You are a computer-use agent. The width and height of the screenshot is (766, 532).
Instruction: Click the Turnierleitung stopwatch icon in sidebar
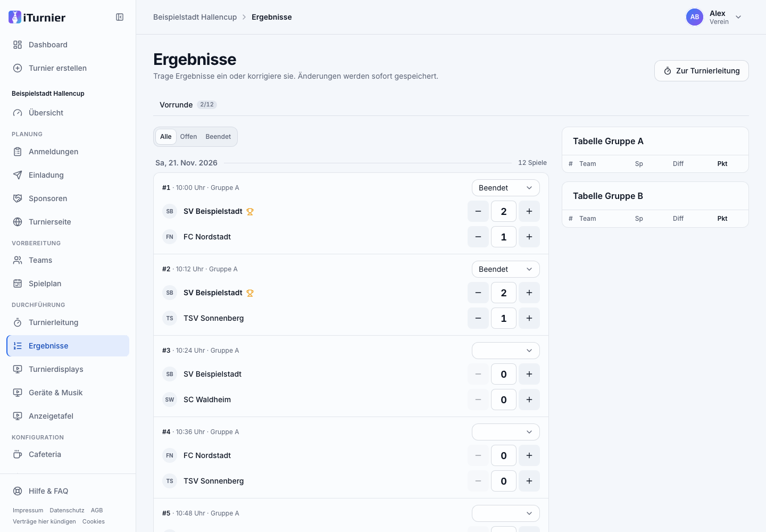[x=18, y=322]
